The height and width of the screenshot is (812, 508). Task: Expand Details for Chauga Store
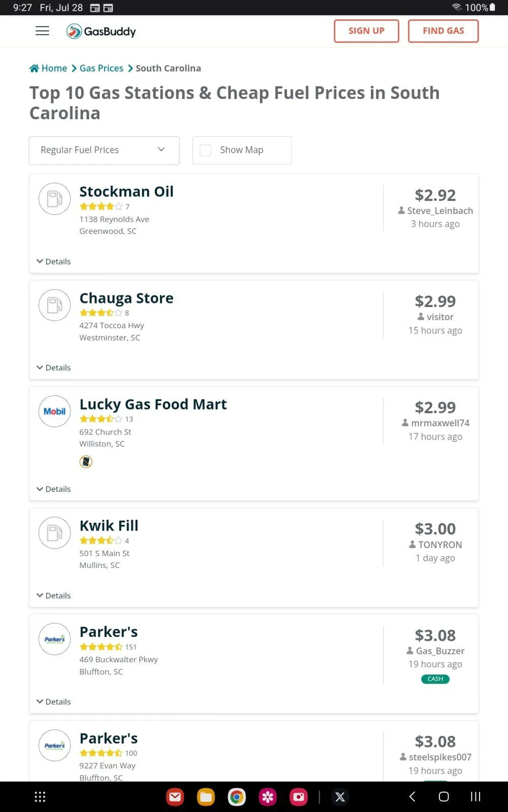pos(53,367)
